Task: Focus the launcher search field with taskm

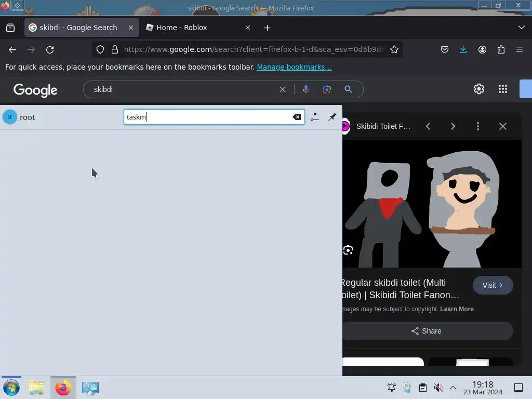Action: click(214, 117)
